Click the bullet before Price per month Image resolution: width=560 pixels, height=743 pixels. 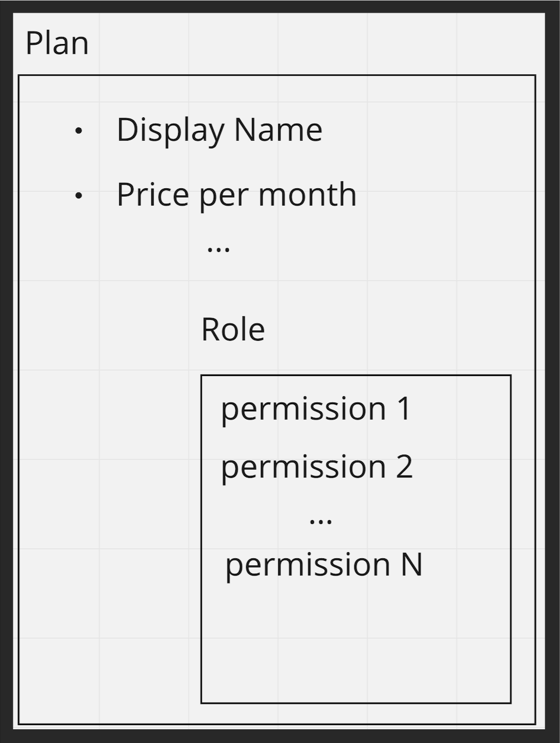tap(79, 195)
